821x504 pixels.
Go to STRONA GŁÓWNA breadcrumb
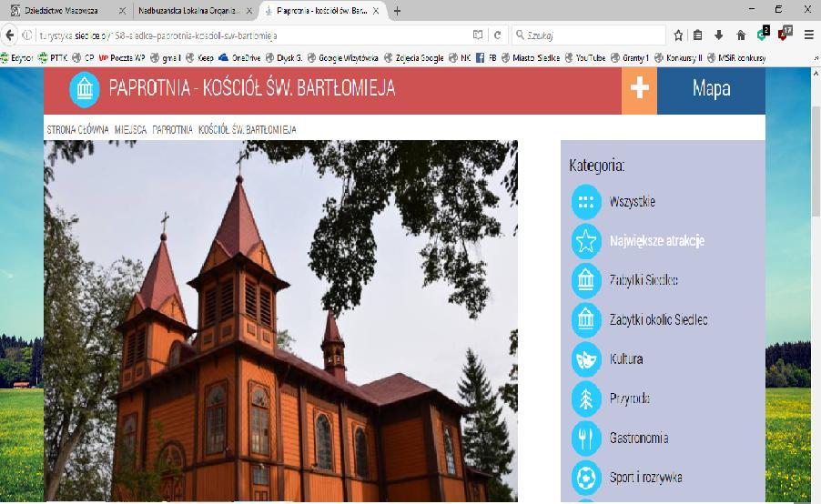click(x=77, y=129)
